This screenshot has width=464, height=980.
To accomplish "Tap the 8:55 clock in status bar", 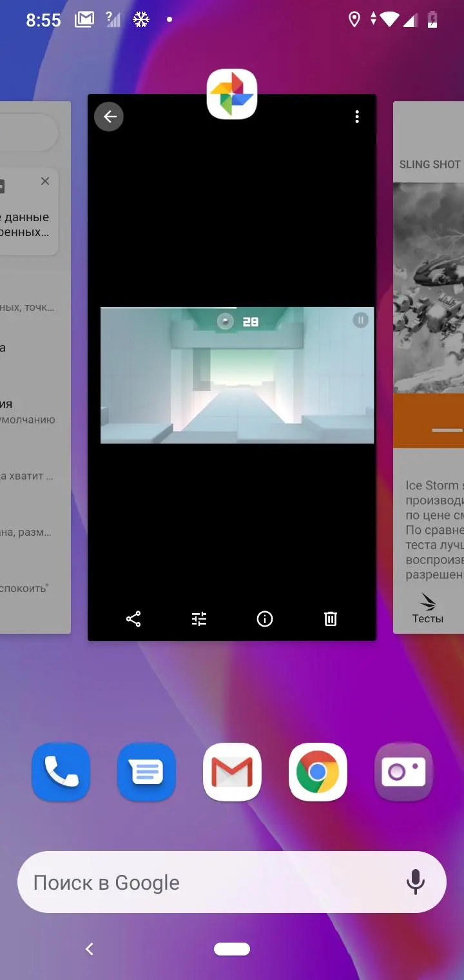I will click(x=43, y=20).
